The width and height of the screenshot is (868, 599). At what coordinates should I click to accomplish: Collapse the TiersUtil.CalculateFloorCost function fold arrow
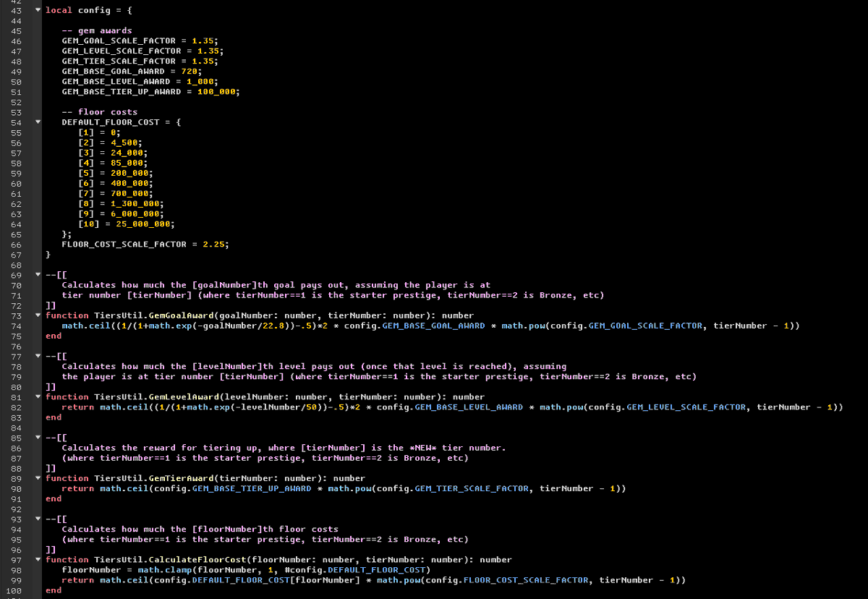click(38, 559)
